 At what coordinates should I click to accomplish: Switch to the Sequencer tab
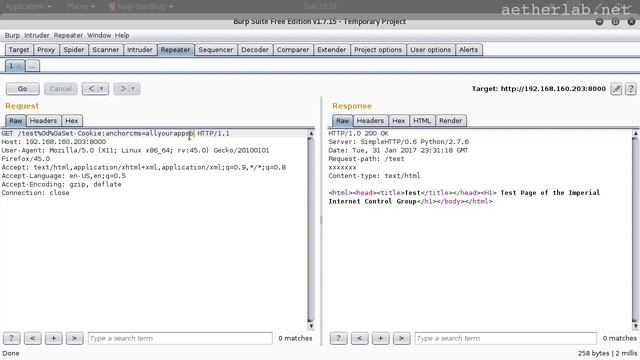[x=216, y=50]
